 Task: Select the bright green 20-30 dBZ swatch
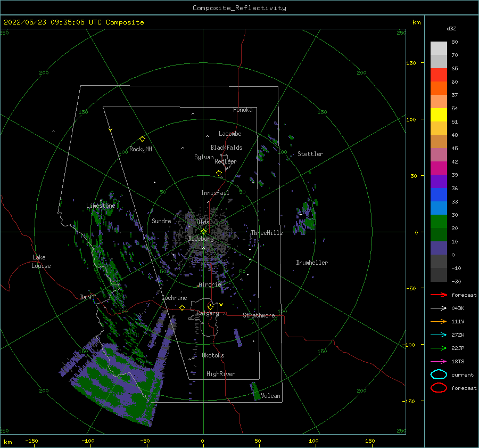pos(439,222)
